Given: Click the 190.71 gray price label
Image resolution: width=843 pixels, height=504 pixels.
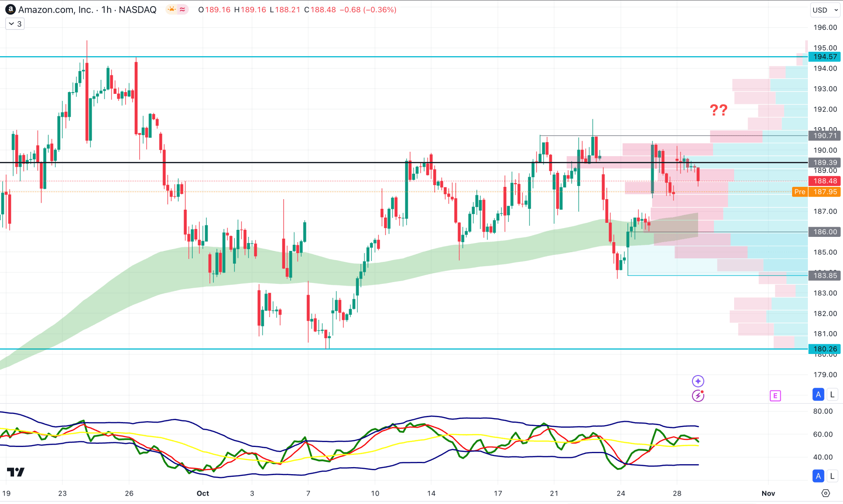Looking at the screenshot, I should pos(825,136).
